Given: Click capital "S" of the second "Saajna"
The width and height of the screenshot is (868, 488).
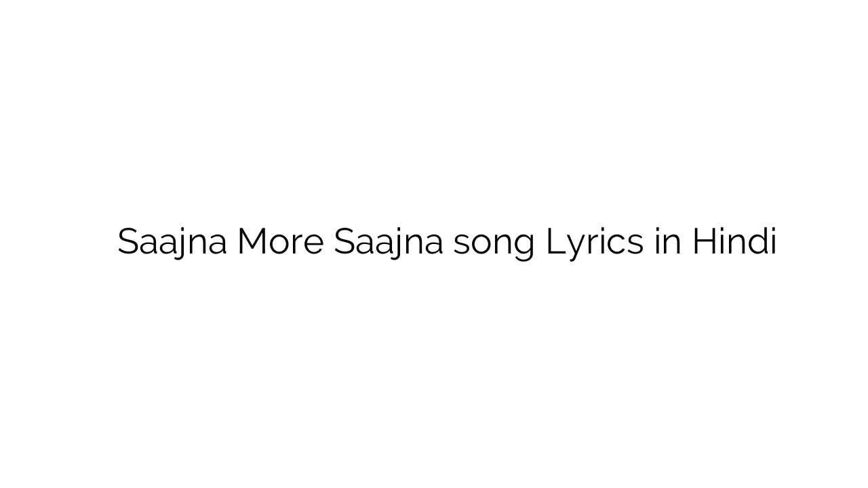Looking at the screenshot, I should coord(345,242).
